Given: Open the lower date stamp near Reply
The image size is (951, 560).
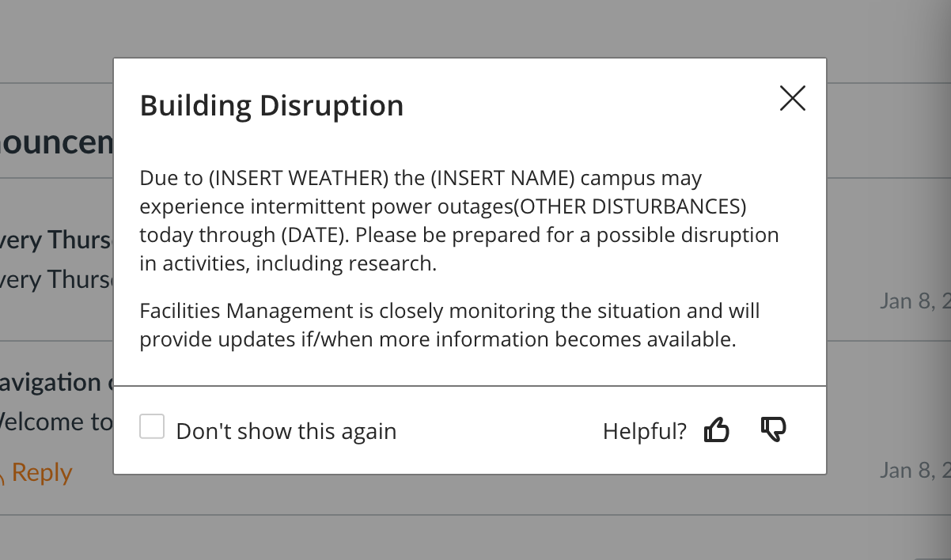Looking at the screenshot, I should click(x=915, y=471).
